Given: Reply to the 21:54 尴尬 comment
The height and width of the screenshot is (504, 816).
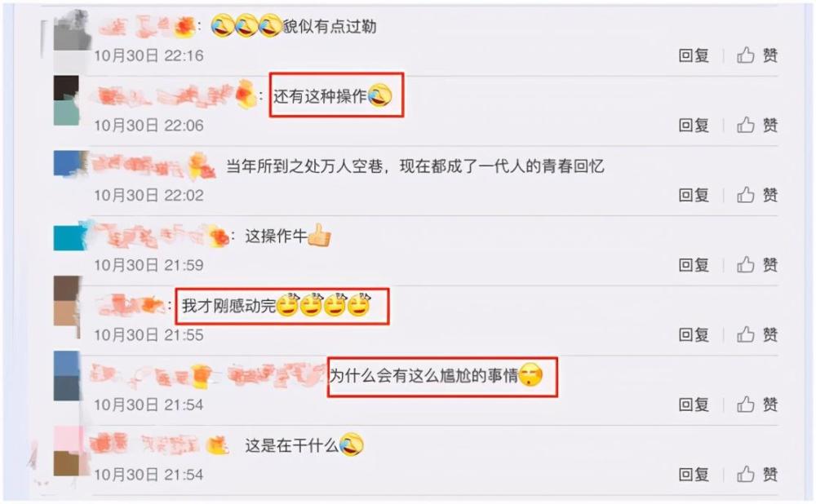Looking at the screenshot, I should (694, 405).
